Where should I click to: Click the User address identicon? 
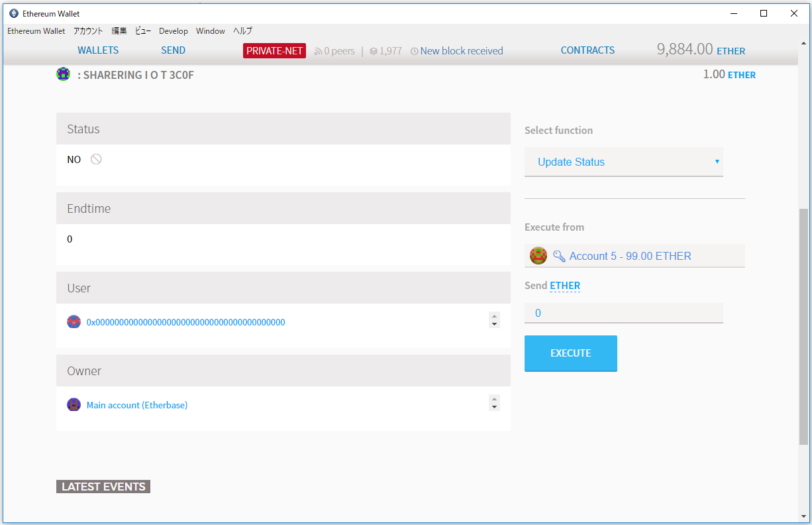pos(74,322)
